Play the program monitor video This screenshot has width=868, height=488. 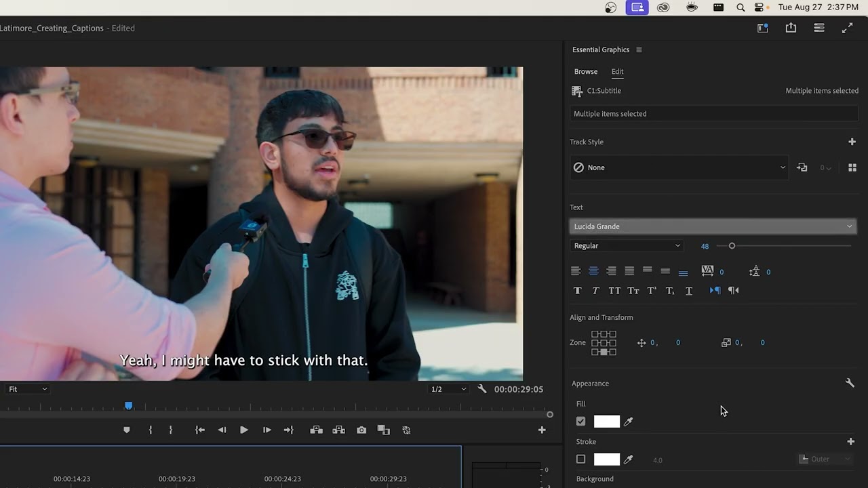[244, 430]
